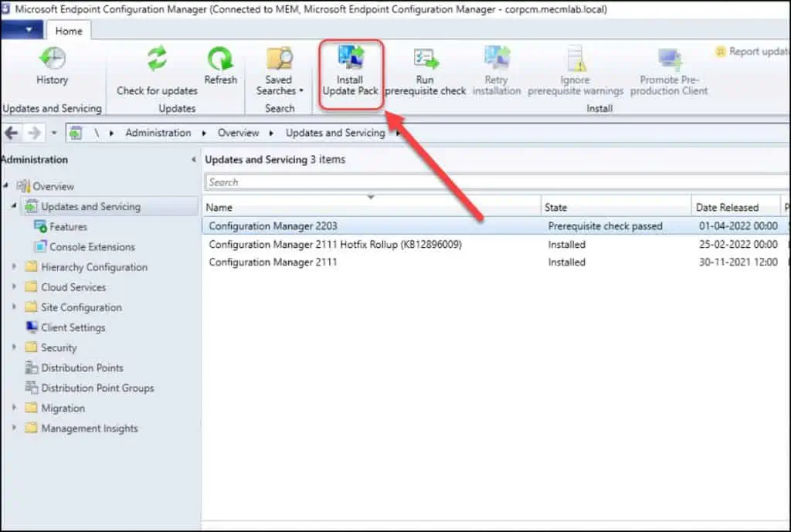The width and height of the screenshot is (791, 532).
Task: Run prerequisite check from ribbon
Action: [x=426, y=71]
